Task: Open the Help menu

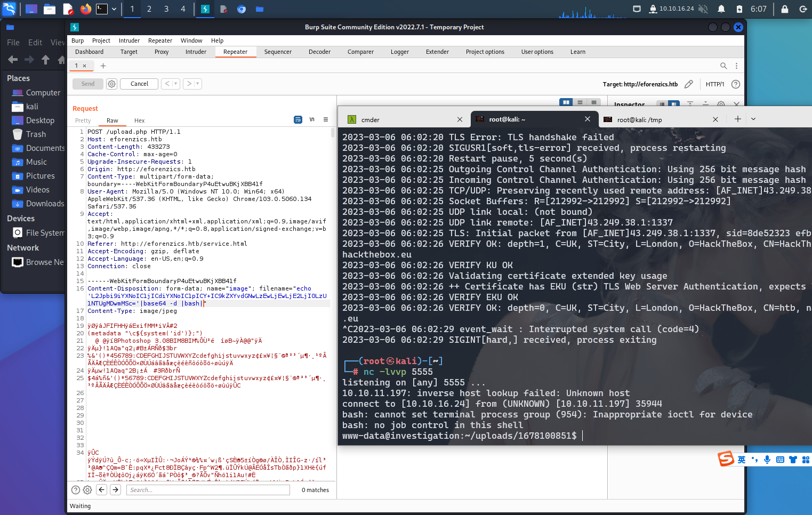Action: (217, 41)
